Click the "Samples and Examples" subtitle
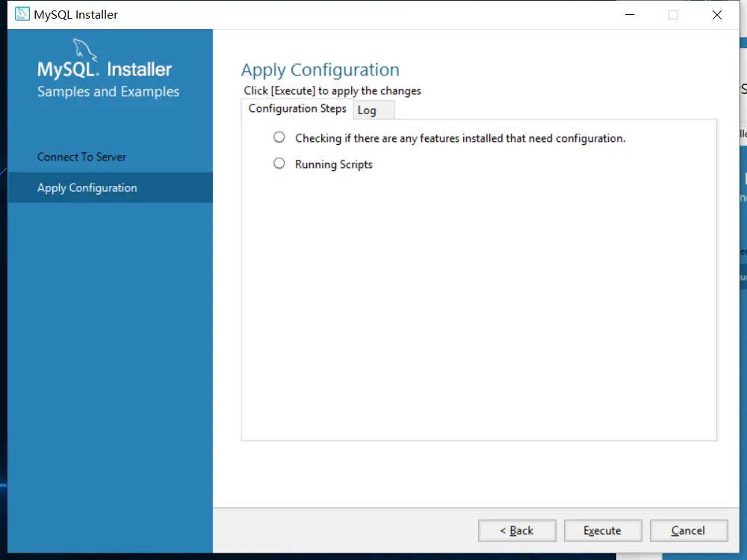The width and height of the screenshot is (747, 560). (x=108, y=91)
